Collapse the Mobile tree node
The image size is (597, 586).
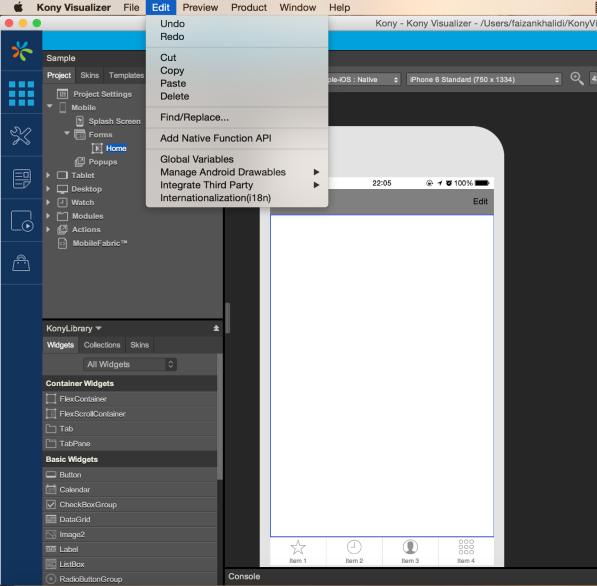pyautogui.click(x=49, y=107)
